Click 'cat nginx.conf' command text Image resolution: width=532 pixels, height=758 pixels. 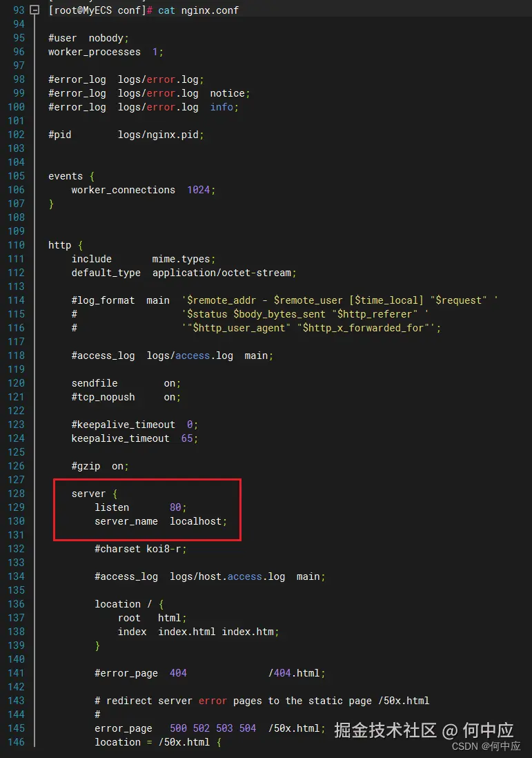point(198,10)
